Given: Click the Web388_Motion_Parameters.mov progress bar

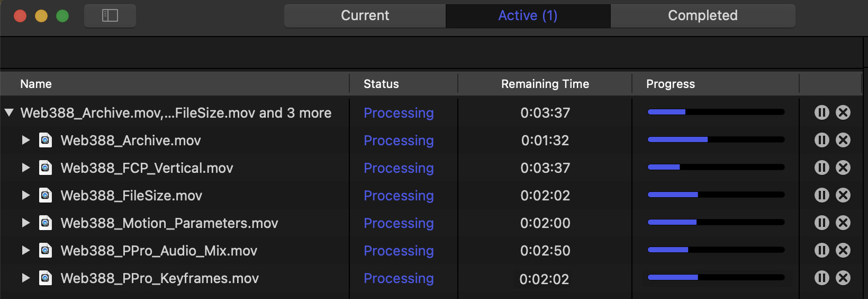Looking at the screenshot, I should tap(716, 223).
